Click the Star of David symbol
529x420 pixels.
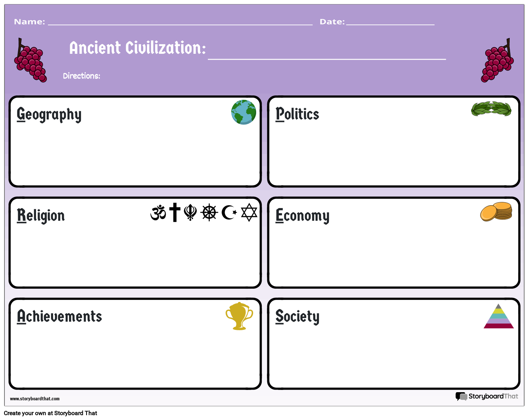tap(249, 213)
